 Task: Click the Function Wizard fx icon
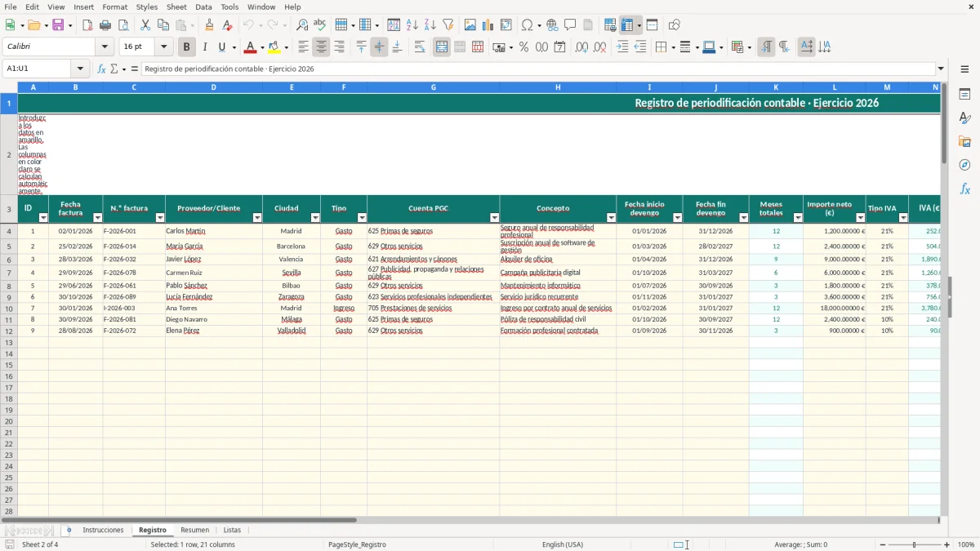[x=101, y=69]
